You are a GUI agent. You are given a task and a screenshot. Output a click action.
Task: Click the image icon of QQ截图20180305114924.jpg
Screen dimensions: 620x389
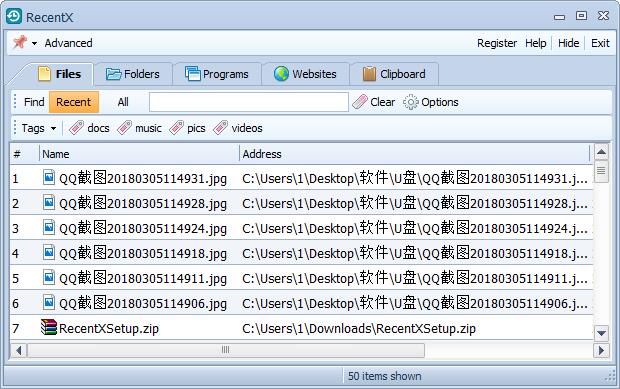pyautogui.click(x=49, y=227)
